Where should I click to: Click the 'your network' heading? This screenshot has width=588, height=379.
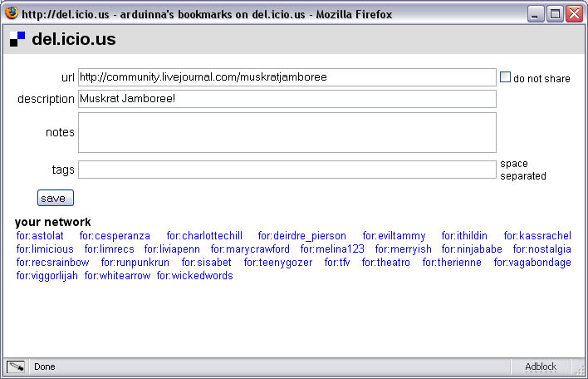(53, 222)
